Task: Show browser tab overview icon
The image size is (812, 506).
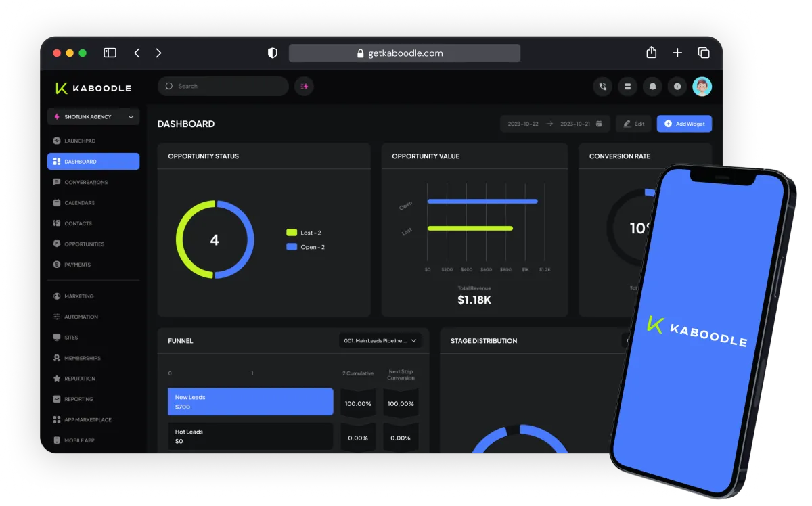Action: 704,53
